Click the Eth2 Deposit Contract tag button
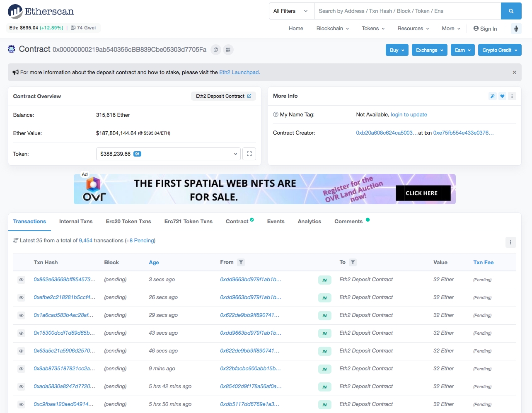Image resolution: width=532 pixels, height=413 pixels. (223, 96)
